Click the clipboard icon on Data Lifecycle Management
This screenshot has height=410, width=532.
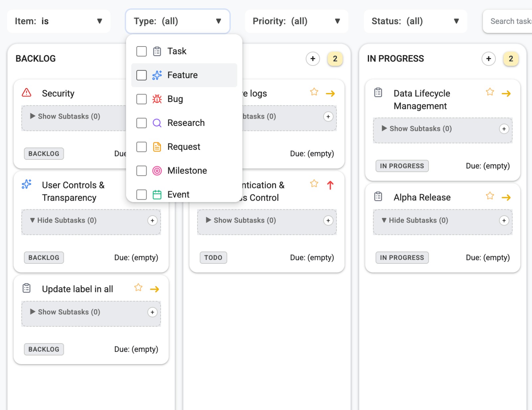(x=378, y=93)
